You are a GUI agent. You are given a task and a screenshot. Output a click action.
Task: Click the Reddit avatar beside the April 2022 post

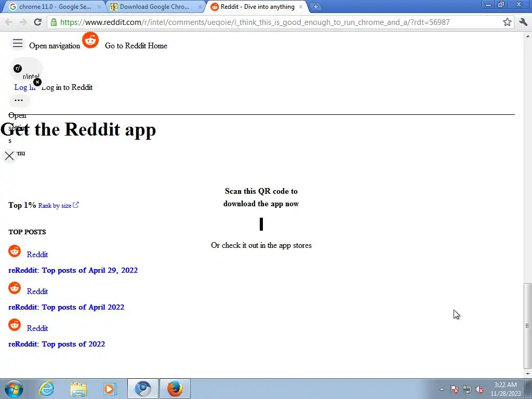click(15, 288)
